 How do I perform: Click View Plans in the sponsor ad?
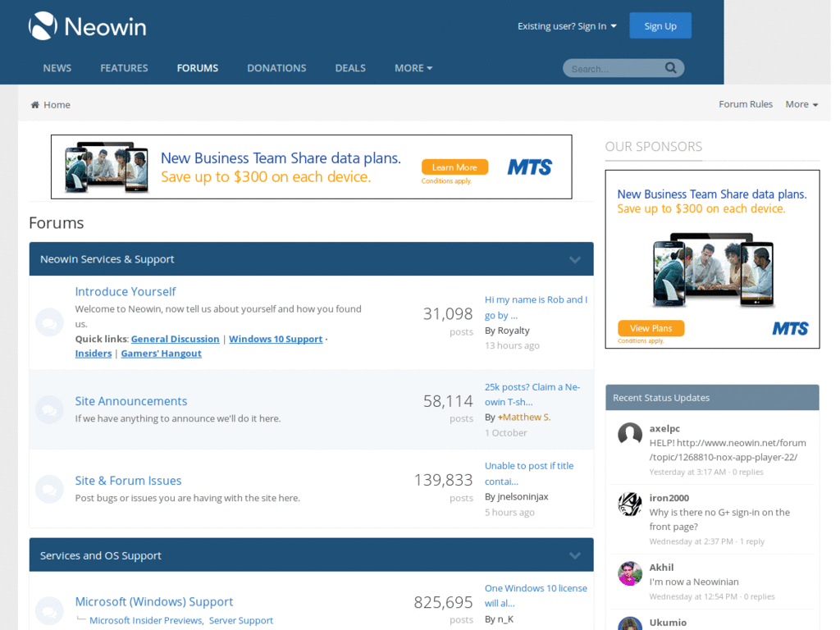(651, 328)
